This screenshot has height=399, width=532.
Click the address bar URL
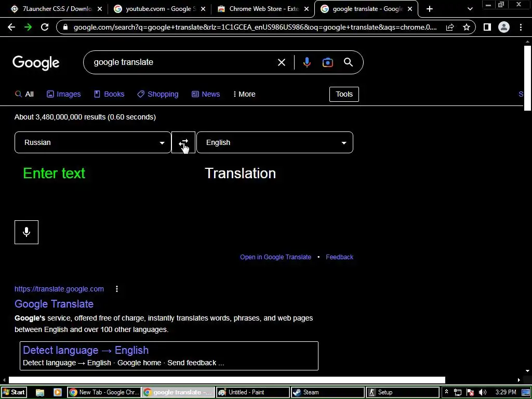(255, 27)
